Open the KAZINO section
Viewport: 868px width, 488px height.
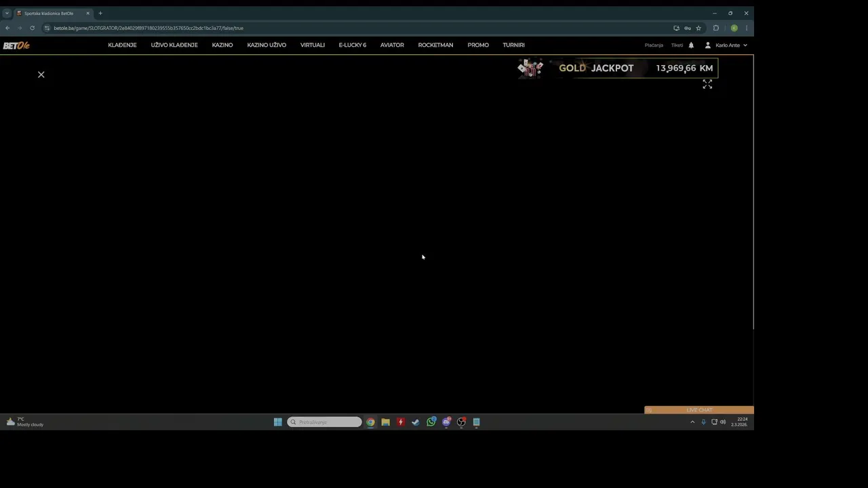point(222,45)
